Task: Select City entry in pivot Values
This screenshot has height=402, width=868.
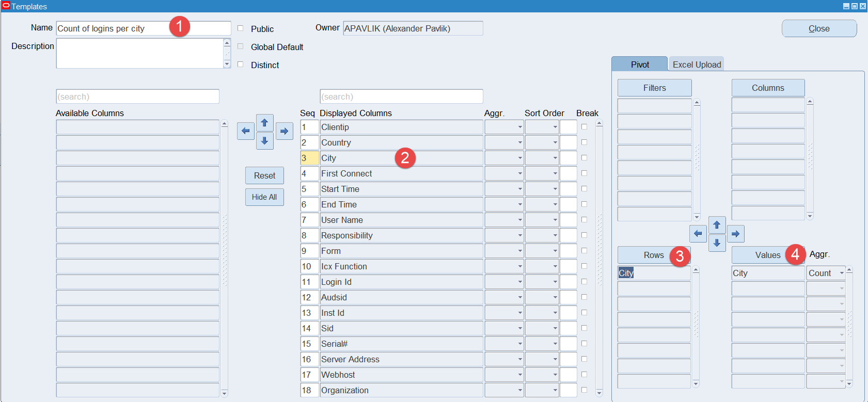Action: tap(768, 273)
